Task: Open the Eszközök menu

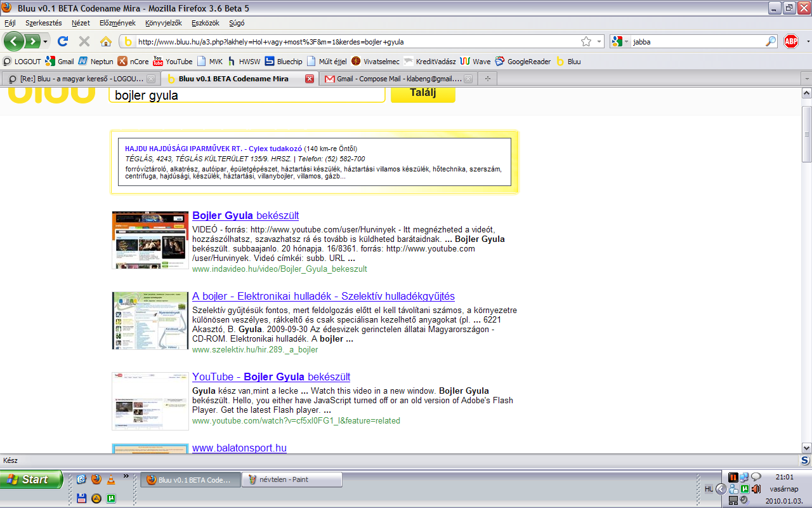Action: 204,23
